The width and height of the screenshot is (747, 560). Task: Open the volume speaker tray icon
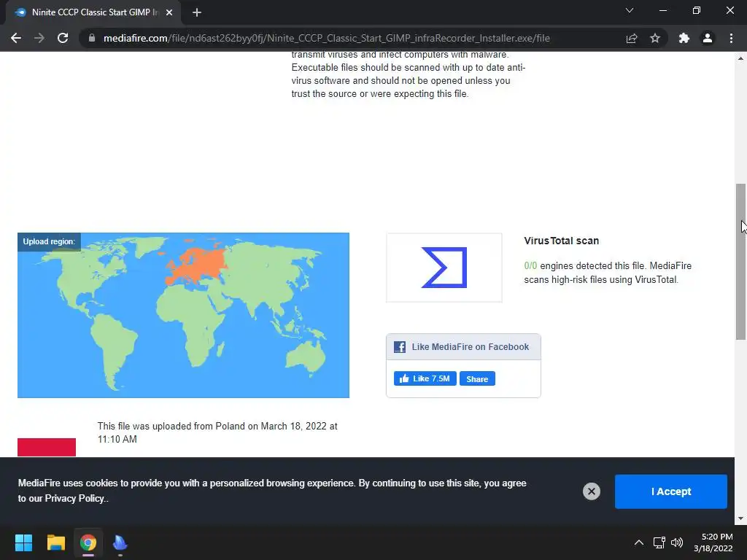[x=676, y=542]
